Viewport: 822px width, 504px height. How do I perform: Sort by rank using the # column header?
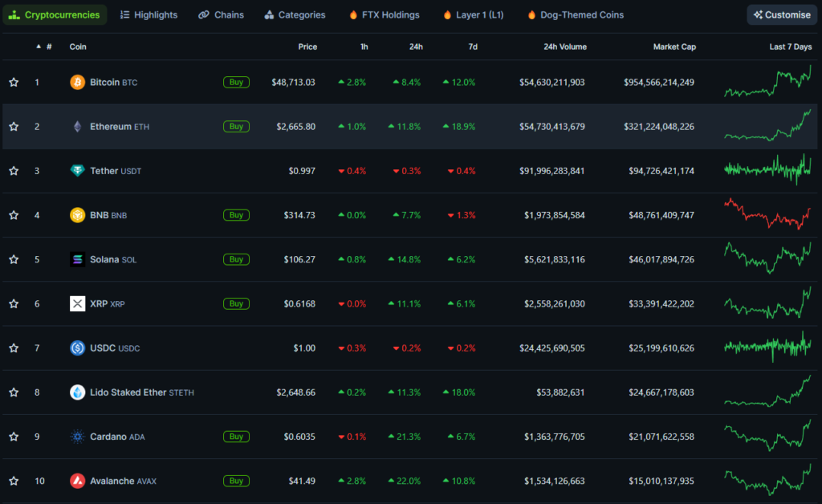click(x=48, y=47)
